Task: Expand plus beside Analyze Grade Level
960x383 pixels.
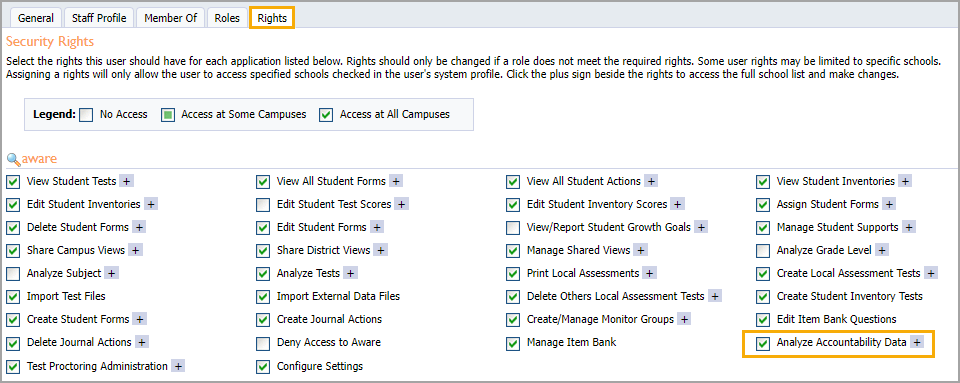Action: coord(882,250)
